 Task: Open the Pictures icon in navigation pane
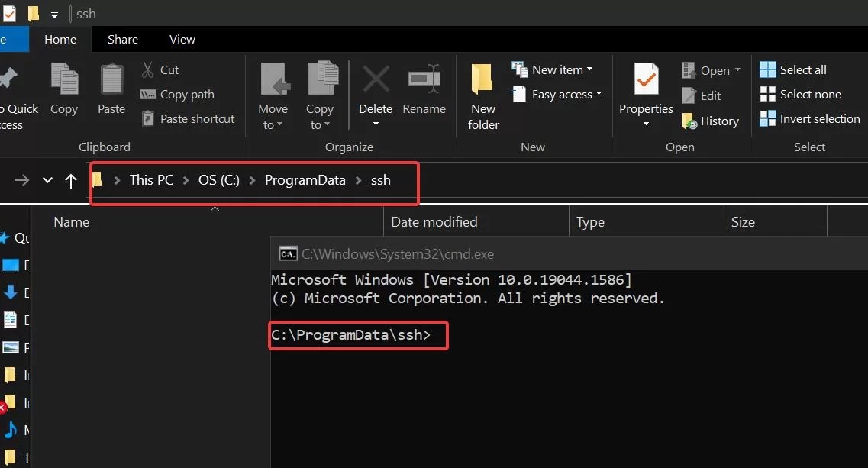[x=11, y=347]
